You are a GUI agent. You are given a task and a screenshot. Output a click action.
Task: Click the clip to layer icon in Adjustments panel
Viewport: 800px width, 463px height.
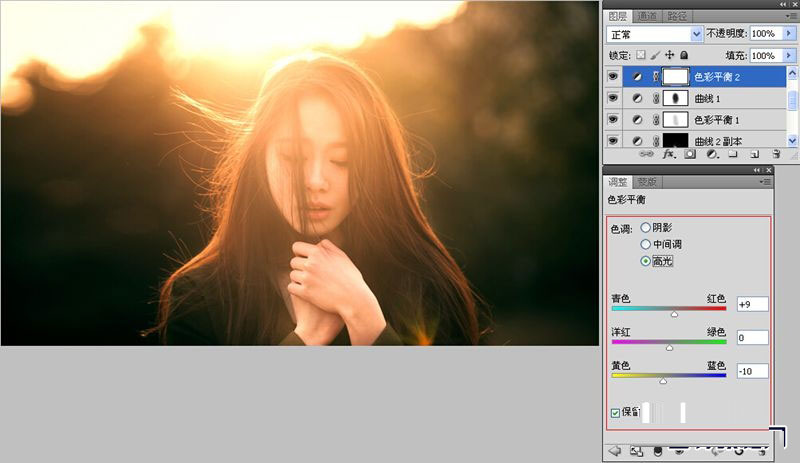(x=658, y=451)
